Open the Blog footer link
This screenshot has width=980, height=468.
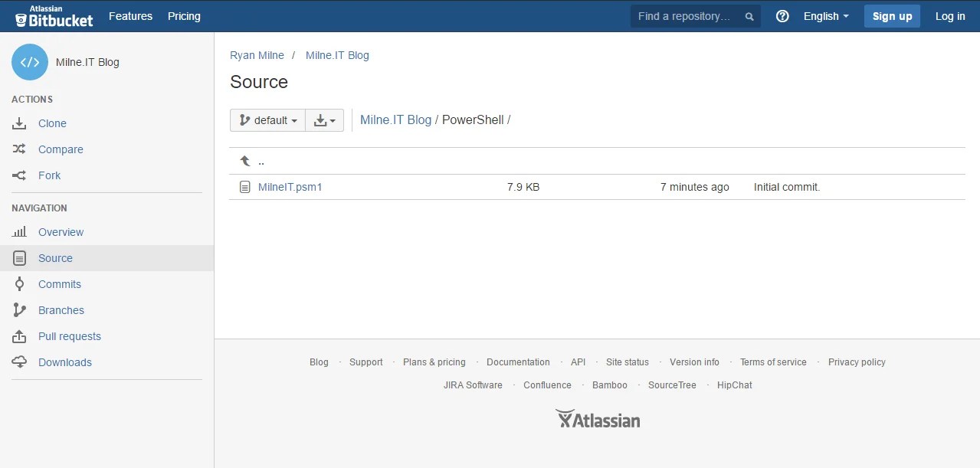click(319, 362)
